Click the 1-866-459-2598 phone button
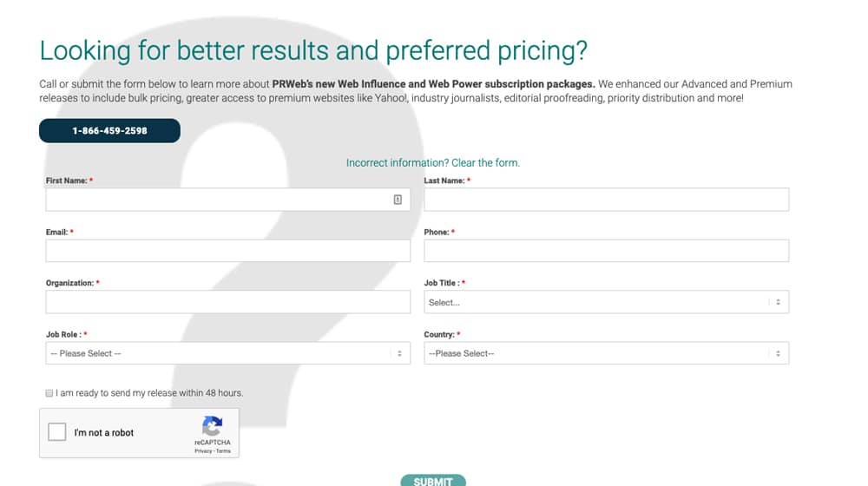This screenshot has width=868, height=486. pos(109,131)
